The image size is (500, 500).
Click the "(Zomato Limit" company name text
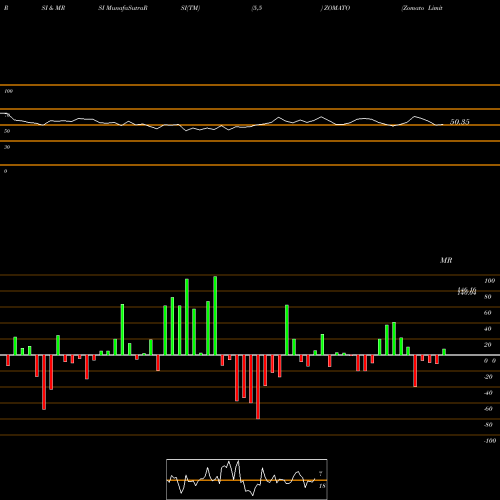[x=422, y=8]
